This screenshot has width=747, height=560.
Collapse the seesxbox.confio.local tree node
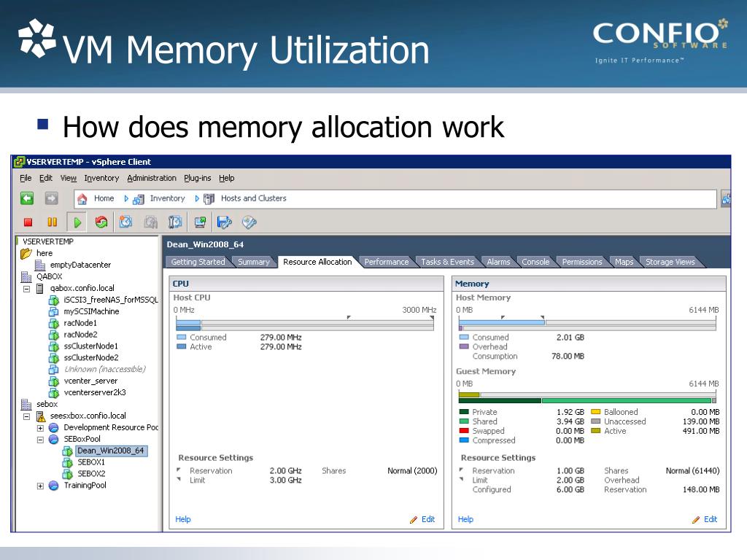tap(27, 416)
